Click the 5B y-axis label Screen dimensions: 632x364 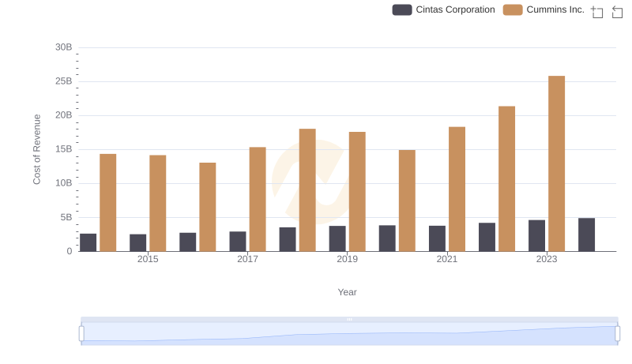(x=66, y=217)
